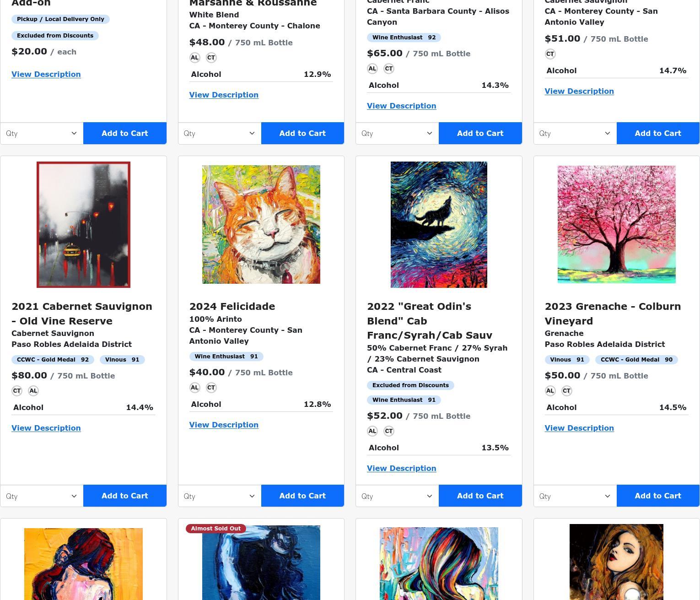Click the pink cherry blossom tree image
Image resolution: width=700 pixels, height=600 pixels.
point(616,225)
